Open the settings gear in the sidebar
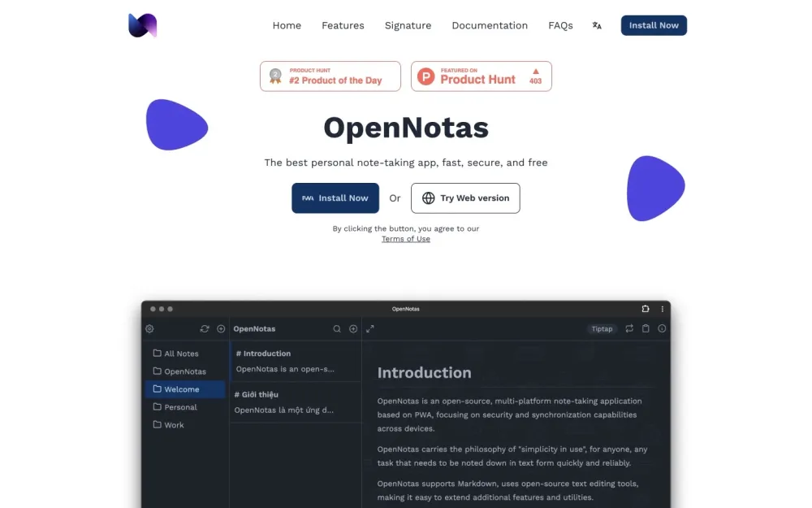812x508 pixels. [x=149, y=328]
